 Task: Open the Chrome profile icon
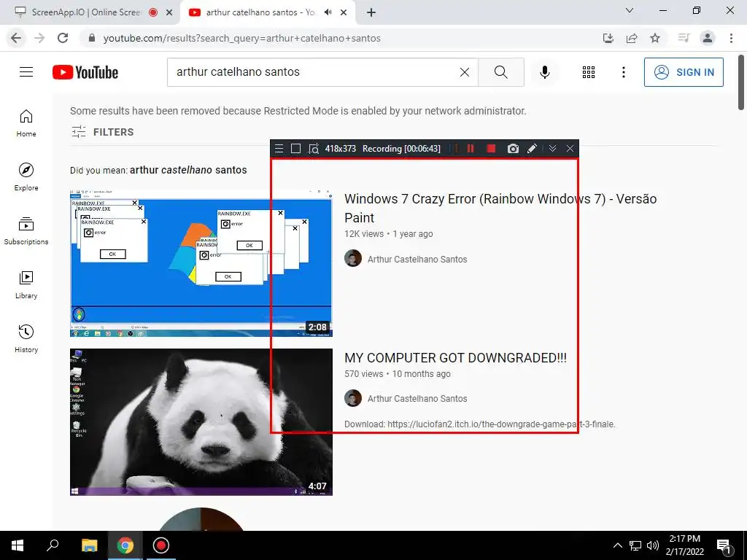pyautogui.click(x=708, y=38)
